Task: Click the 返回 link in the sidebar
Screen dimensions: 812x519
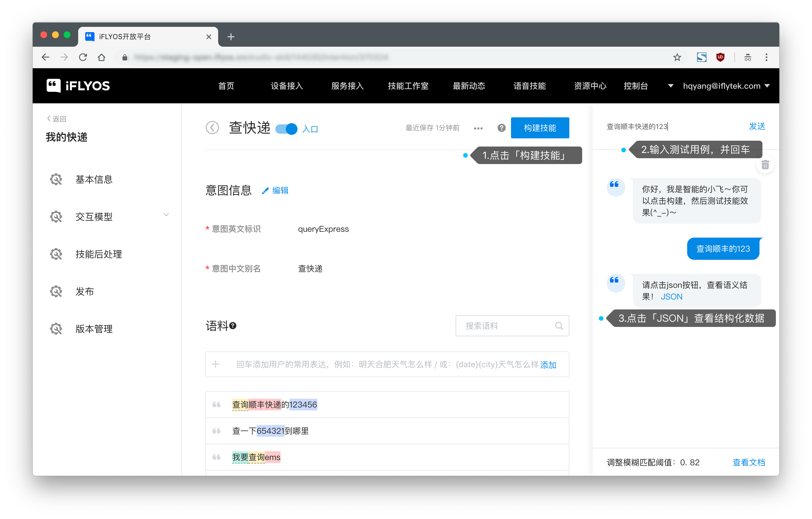Action: coord(57,119)
